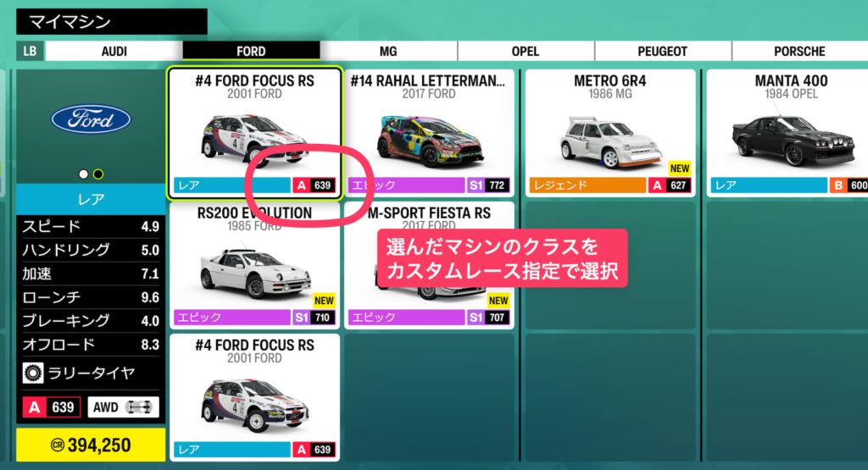This screenshot has width=868, height=470.
Task: Select the highlighted #4 Ford Focus RS card
Action: tap(254, 133)
